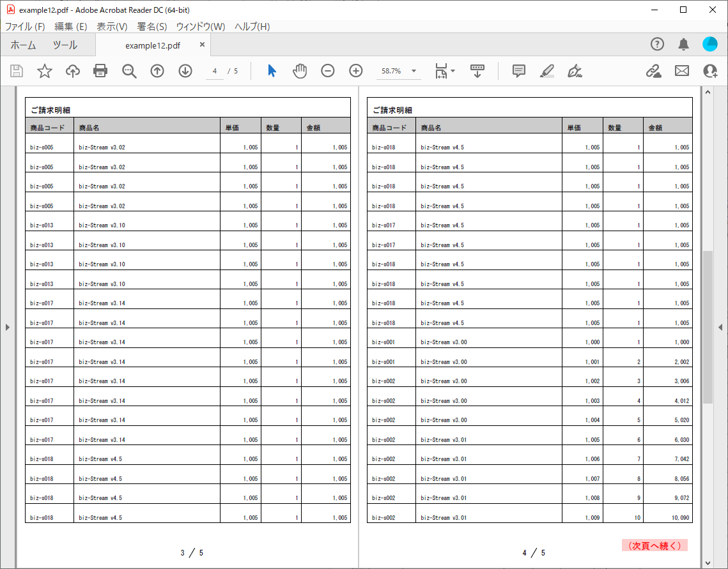
Task: Click amount 9,072 in right table
Action: click(x=682, y=498)
